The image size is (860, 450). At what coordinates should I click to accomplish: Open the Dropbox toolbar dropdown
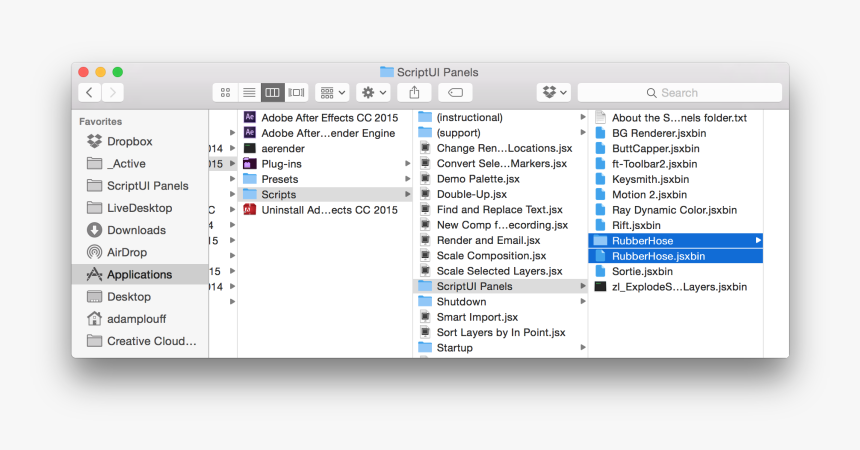pyautogui.click(x=554, y=93)
